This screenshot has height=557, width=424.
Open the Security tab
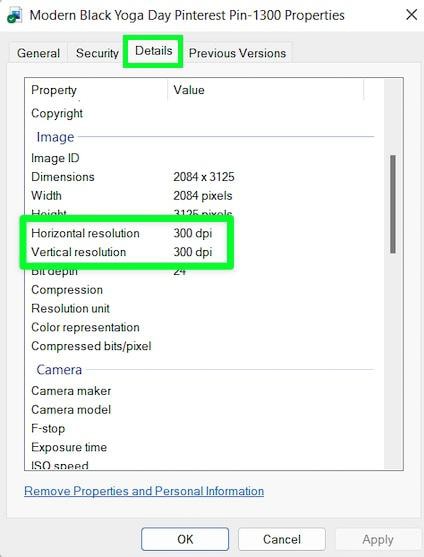(97, 53)
